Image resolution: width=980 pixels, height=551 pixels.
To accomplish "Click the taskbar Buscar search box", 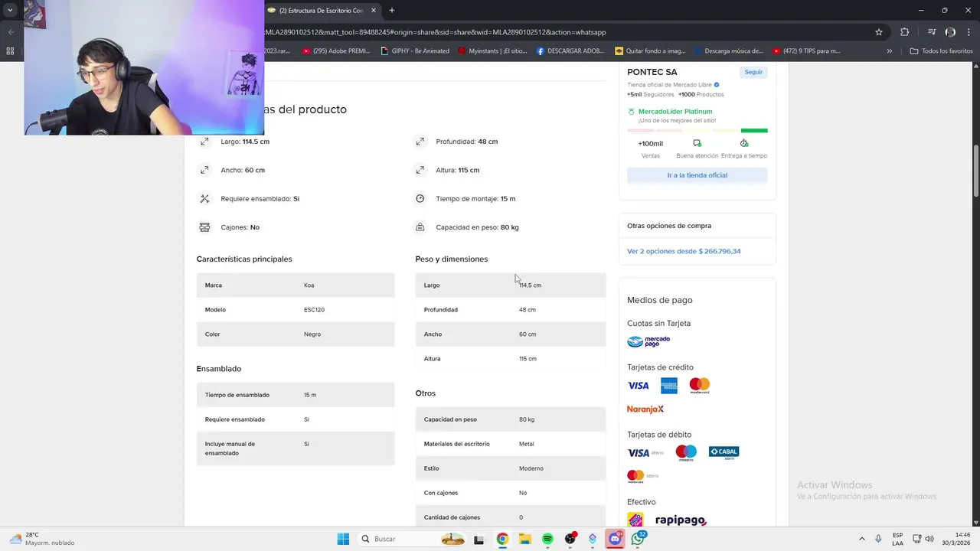I will click(413, 539).
